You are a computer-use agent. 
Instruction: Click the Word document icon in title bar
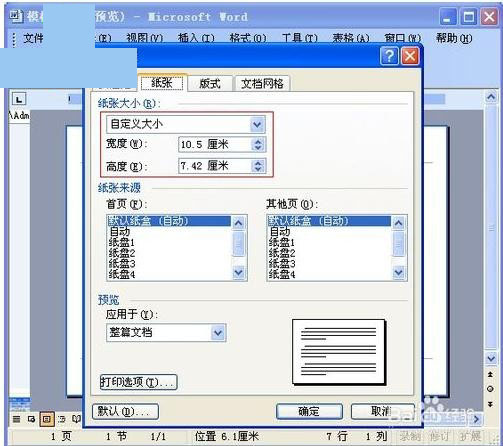point(16,16)
